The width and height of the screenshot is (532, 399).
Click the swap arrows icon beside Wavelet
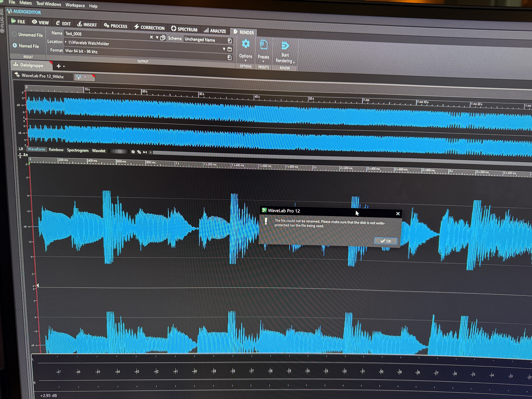tap(139, 152)
